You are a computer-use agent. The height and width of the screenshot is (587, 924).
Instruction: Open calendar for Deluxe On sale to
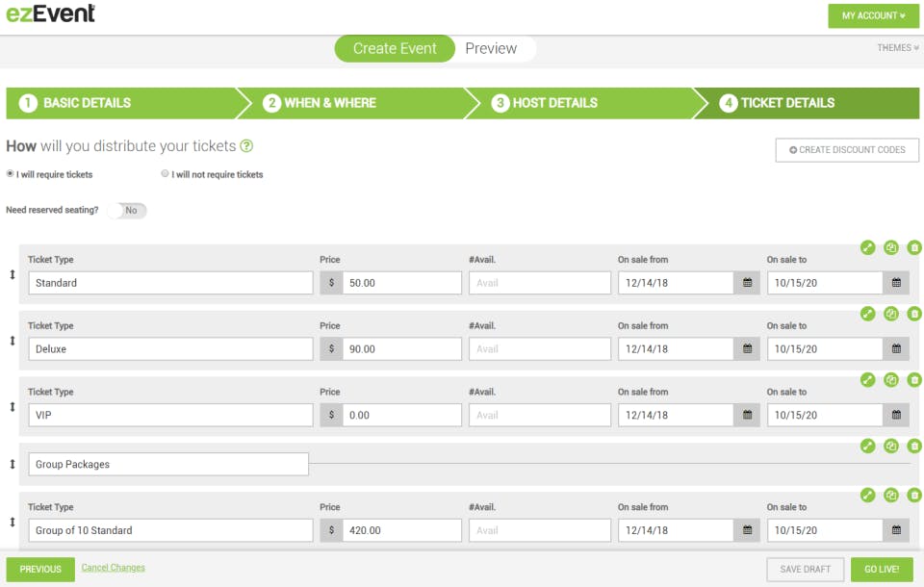click(x=896, y=349)
